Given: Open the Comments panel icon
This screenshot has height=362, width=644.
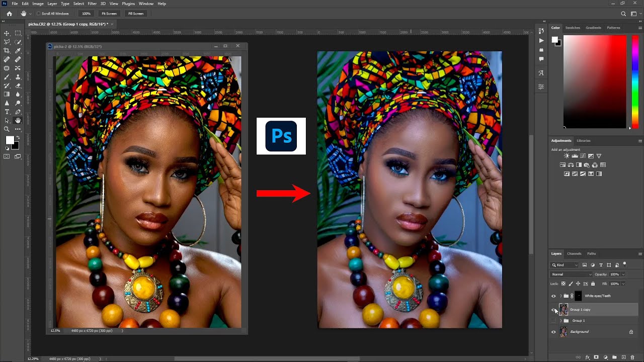Looking at the screenshot, I should pos(541,59).
